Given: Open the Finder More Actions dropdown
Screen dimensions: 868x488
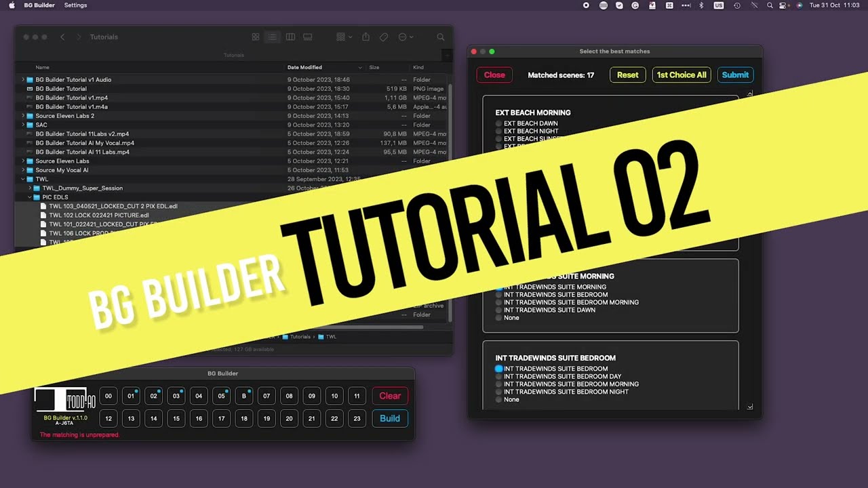Looking at the screenshot, I should click(406, 37).
